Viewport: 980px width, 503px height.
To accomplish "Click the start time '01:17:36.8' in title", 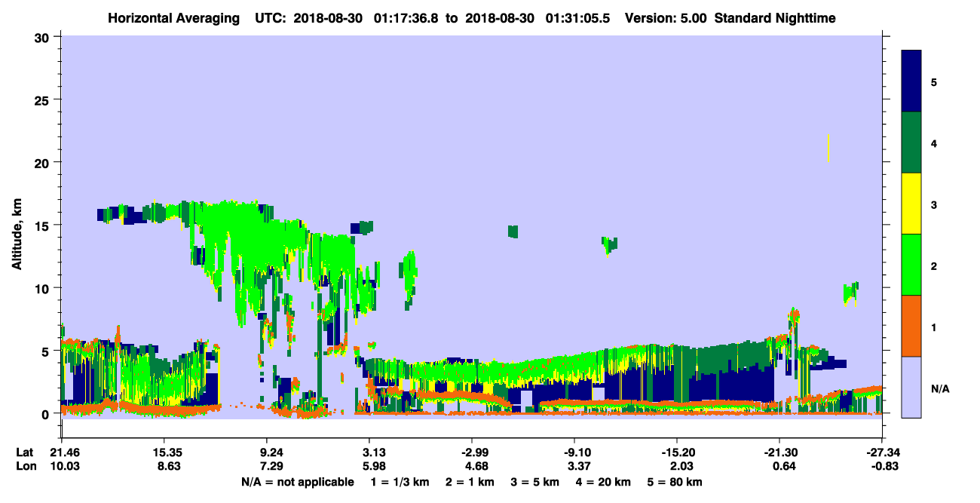I will (x=406, y=18).
